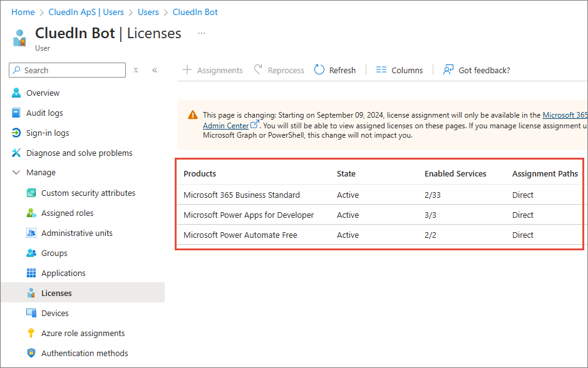Click the Columns button label

[407, 70]
